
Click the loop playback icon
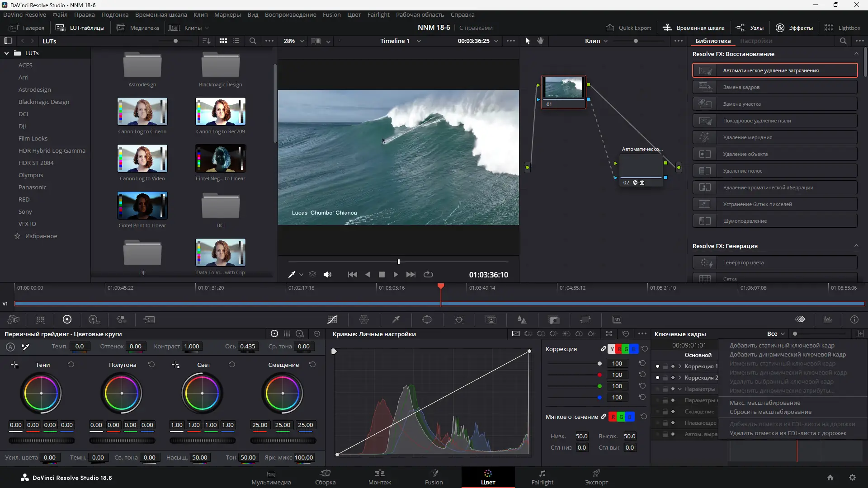click(x=428, y=275)
